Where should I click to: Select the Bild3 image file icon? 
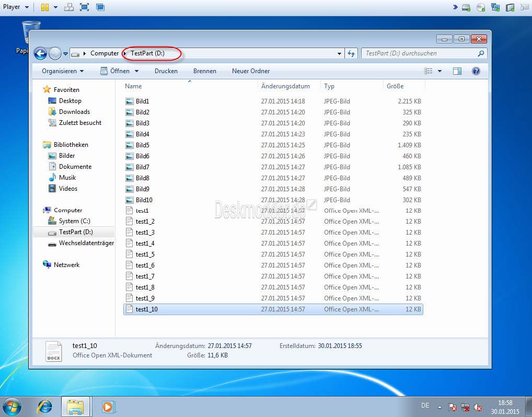click(129, 123)
